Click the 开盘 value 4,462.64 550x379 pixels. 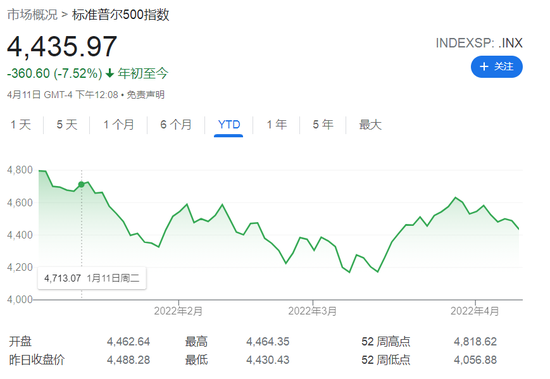[128, 341]
